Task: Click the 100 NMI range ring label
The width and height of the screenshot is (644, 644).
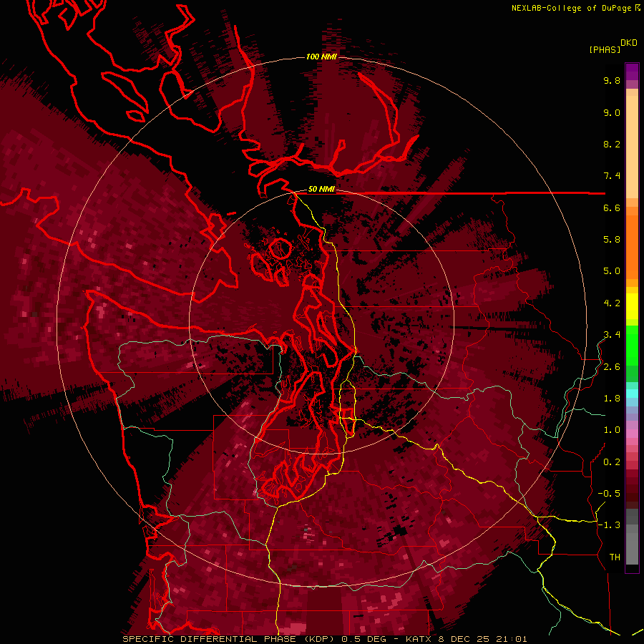Action: coord(321,57)
